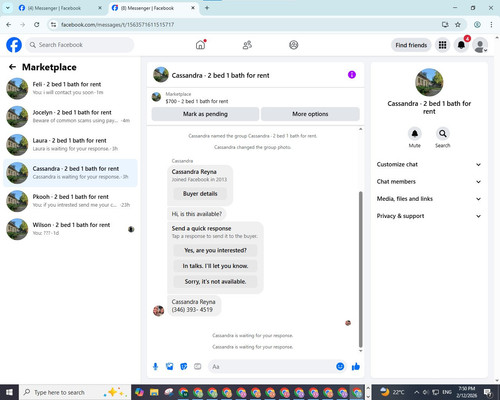
Task: Record a voice clip microphone icon
Action: click(155, 367)
